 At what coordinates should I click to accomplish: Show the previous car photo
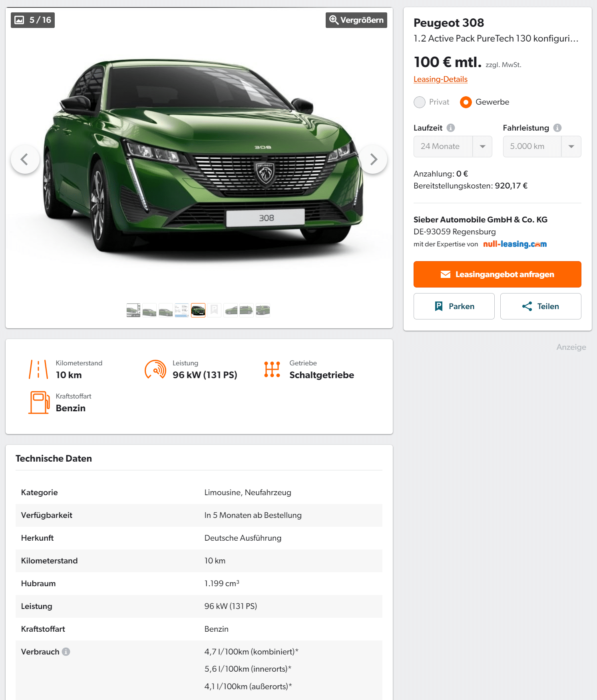click(x=25, y=159)
